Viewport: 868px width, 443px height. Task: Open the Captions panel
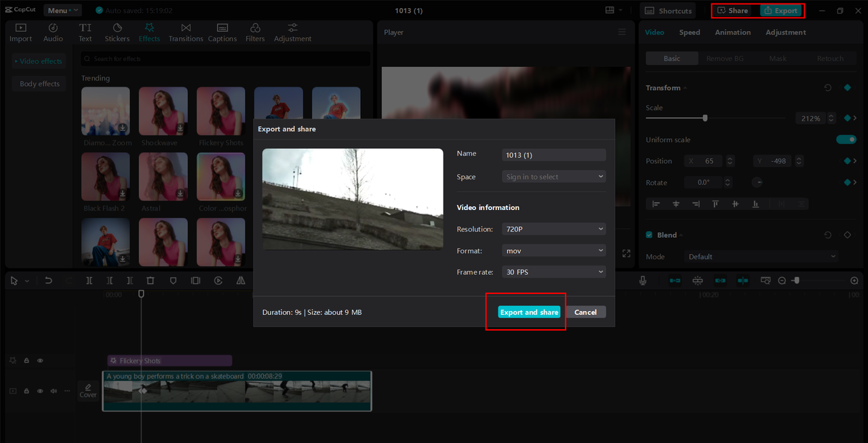coord(222,33)
